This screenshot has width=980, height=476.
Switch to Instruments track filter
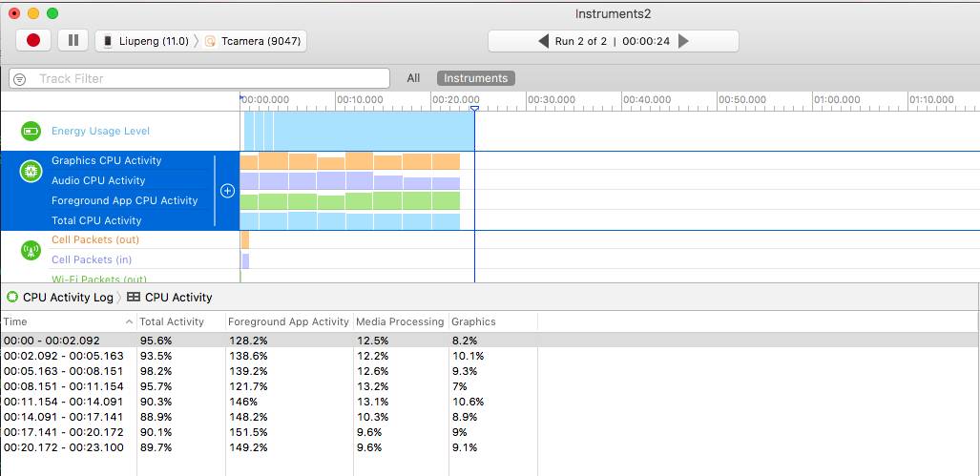pyautogui.click(x=475, y=78)
